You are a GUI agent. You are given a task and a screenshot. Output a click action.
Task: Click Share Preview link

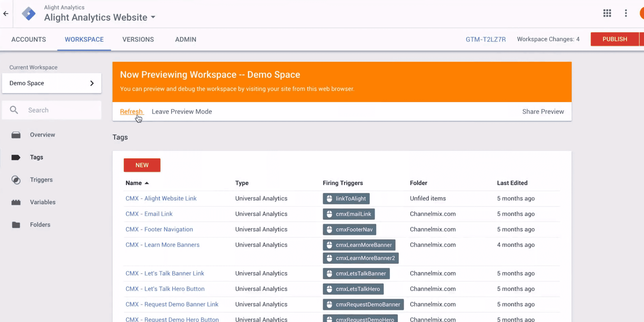pyautogui.click(x=543, y=111)
